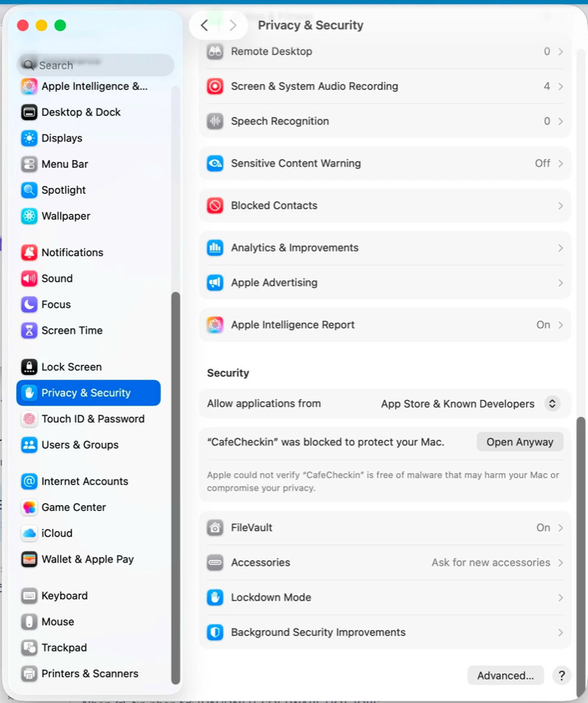This screenshot has width=588, height=703.
Task: Click the Desktop & Dock icon
Action: coord(29,112)
